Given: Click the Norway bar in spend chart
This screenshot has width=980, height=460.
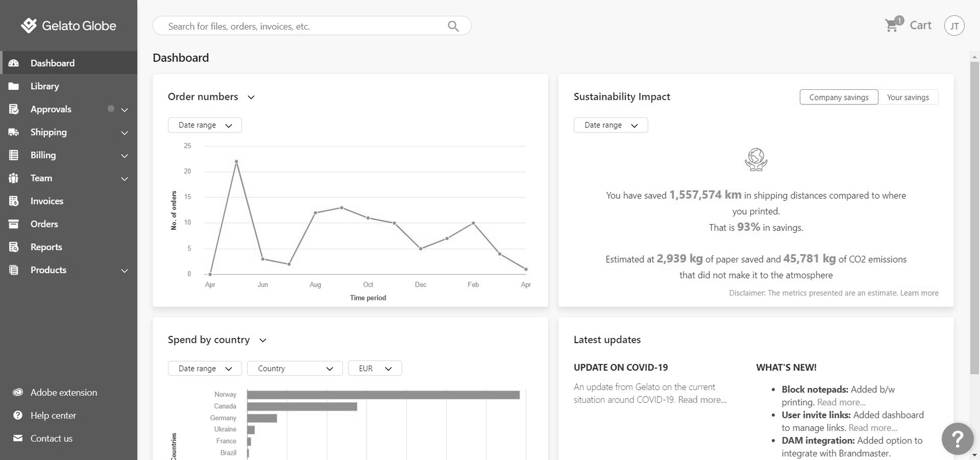Looking at the screenshot, I should [x=383, y=395].
